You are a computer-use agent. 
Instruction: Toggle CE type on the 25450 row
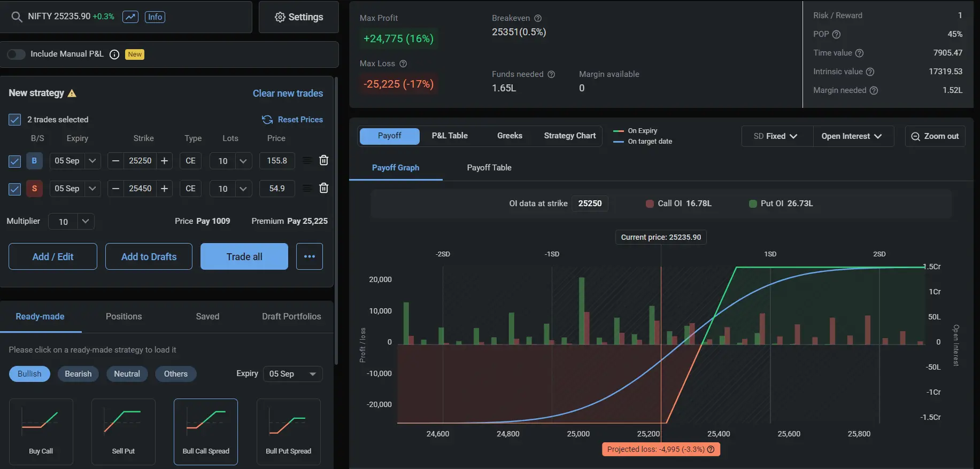tap(190, 189)
